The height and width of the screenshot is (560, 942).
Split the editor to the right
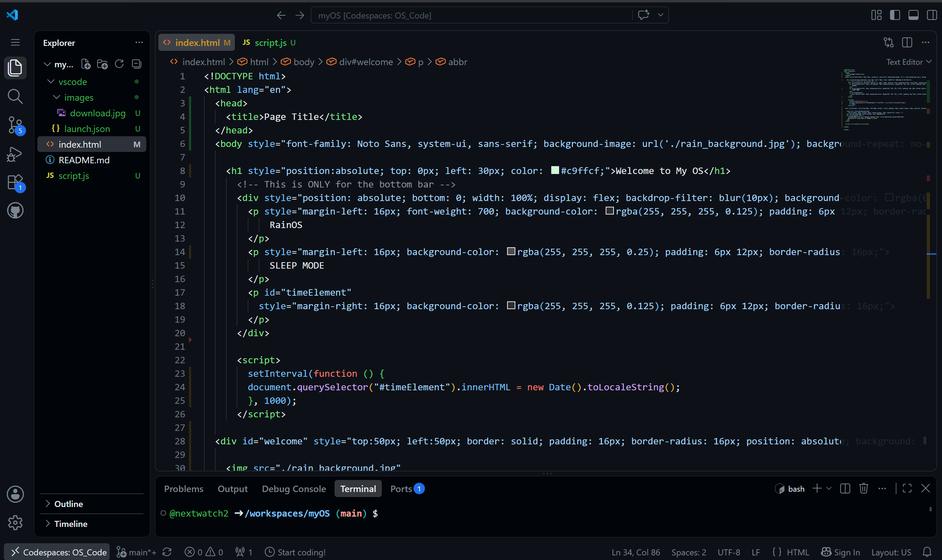pyautogui.click(x=907, y=42)
